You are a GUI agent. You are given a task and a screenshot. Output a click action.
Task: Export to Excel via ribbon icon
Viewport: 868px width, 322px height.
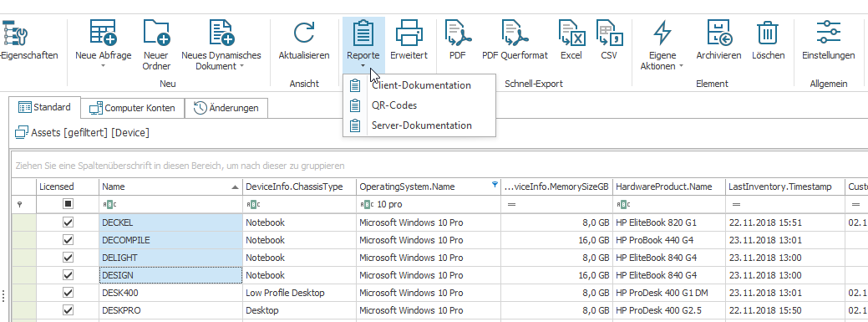(571, 33)
